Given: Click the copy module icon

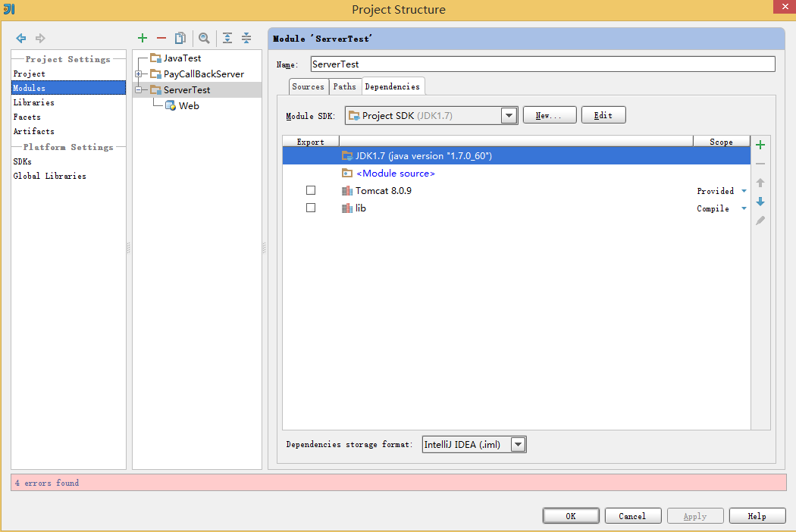Looking at the screenshot, I should pyautogui.click(x=180, y=38).
